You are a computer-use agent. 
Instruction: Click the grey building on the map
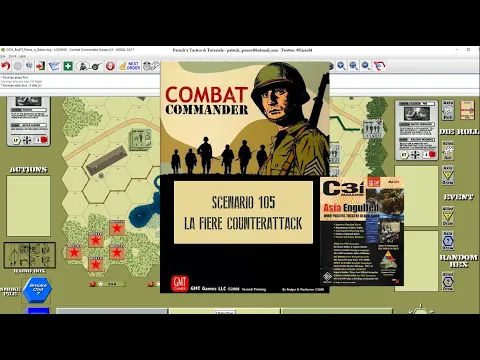(107, 160)
